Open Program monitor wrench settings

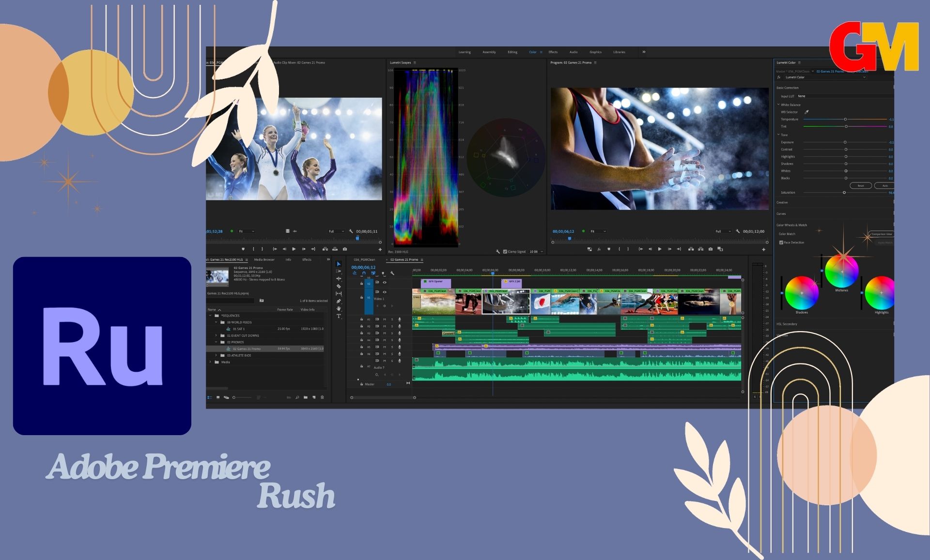tap(738, 231)
